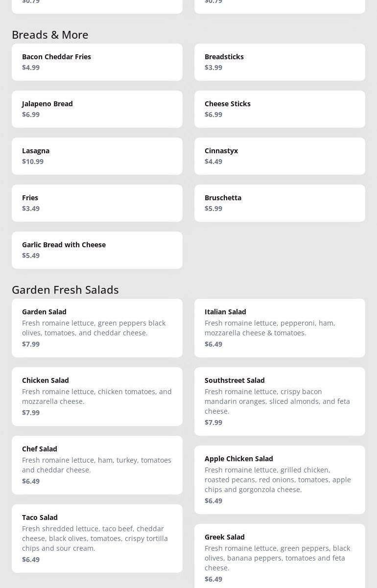This screenshot has width=377, height=588.
Task: Open the Apple Chicken Salad card
Action: click(280, 480)
